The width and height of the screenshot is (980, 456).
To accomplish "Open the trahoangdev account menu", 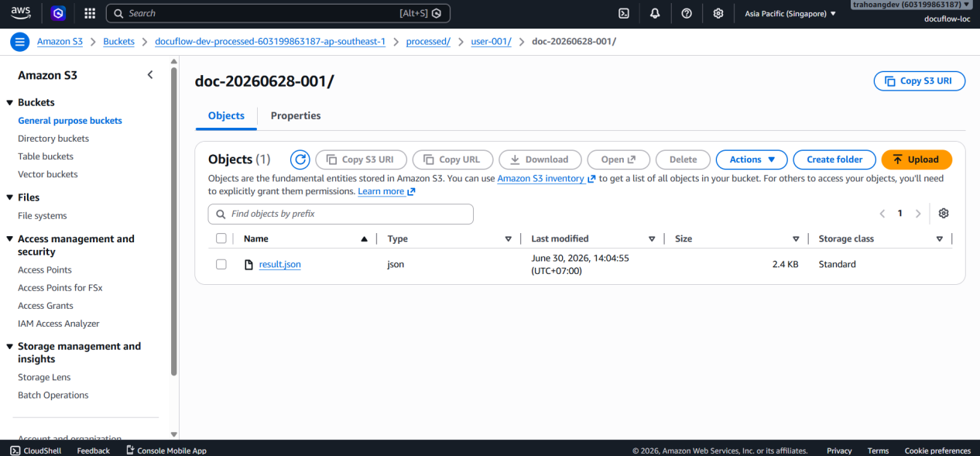I will point(910,5).
